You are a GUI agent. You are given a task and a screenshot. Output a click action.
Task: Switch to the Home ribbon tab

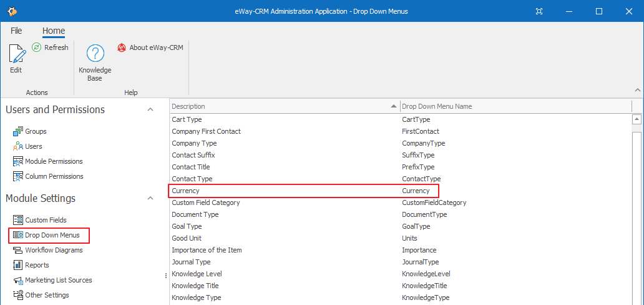click(54, 31)
